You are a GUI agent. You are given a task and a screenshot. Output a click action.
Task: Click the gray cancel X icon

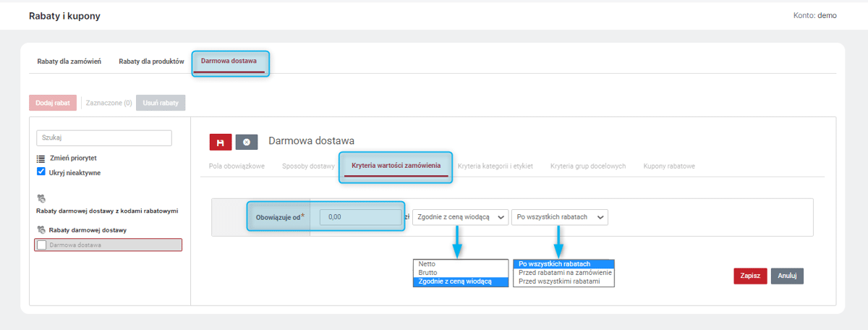coord(247,142)
